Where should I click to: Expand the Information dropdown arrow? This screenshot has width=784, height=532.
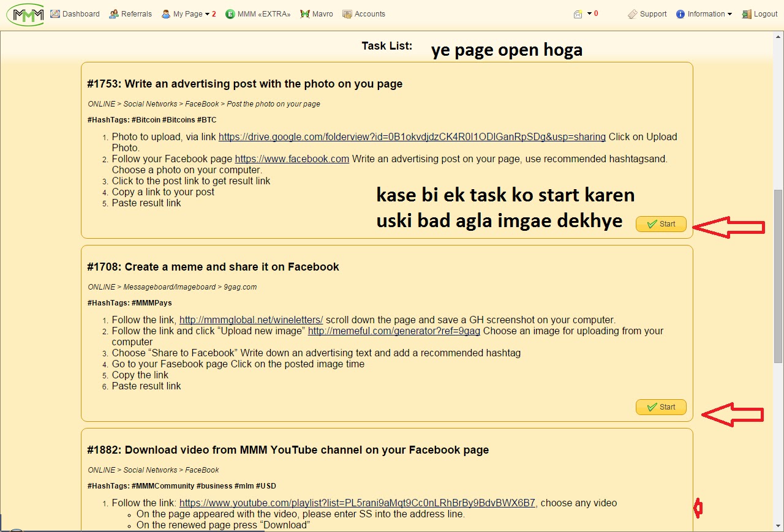click(x=729, y=14)
